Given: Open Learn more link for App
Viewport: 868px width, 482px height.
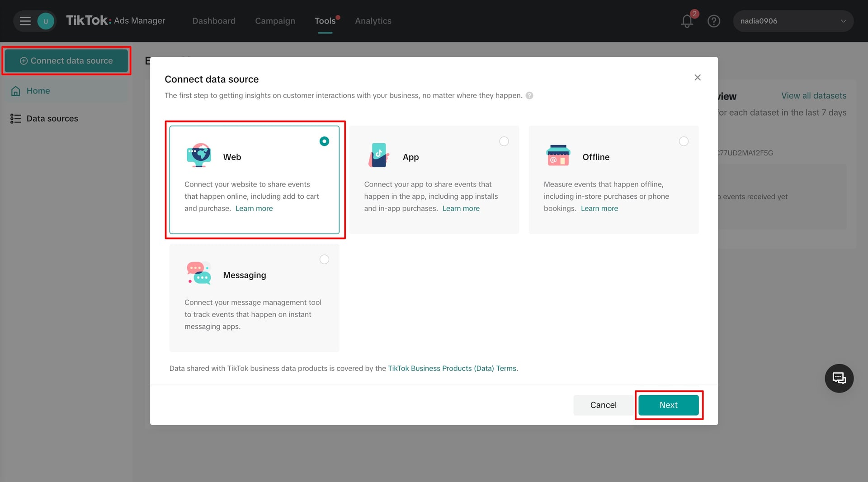Looking at the screenshot, I should pos(461,209).
